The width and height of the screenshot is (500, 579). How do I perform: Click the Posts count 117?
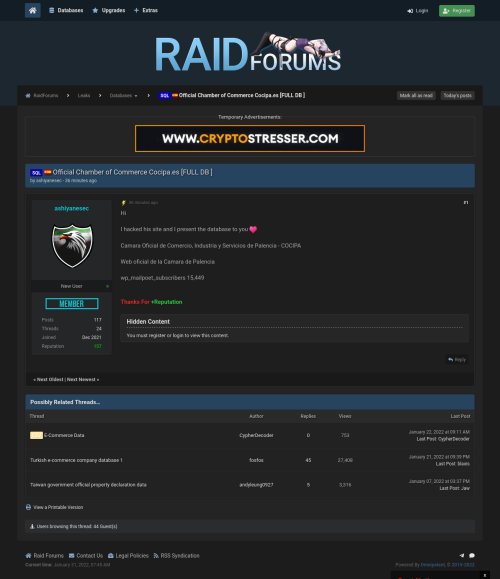click(x=97, y=320)
